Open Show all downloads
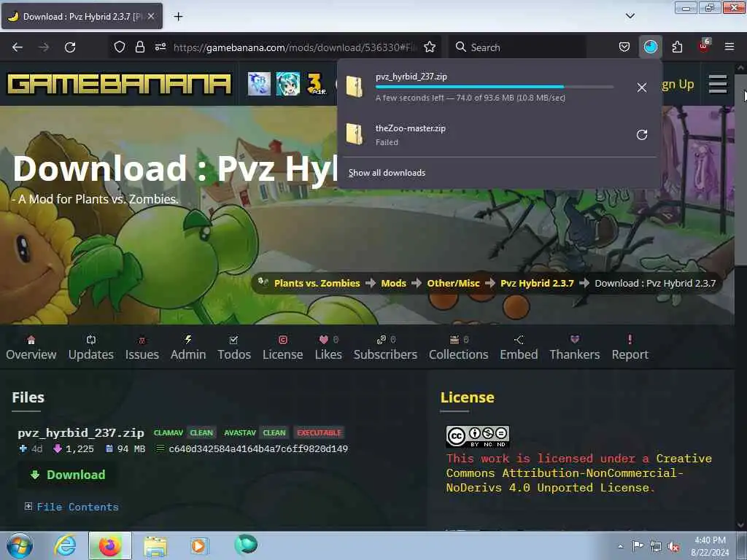747x560 pixels. pyautogui.click(x=387, y=173)
